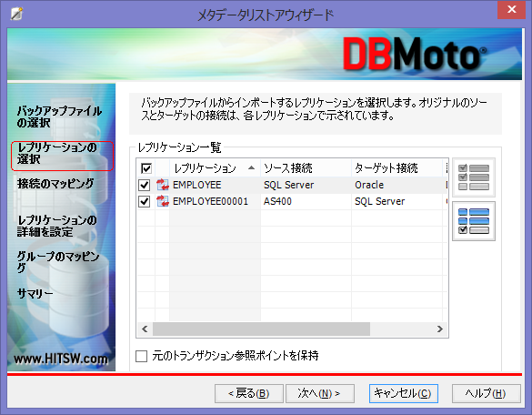
Task: Click the SQL Server source cell of EMPLOYEE
Action: (x=306, y=185)
